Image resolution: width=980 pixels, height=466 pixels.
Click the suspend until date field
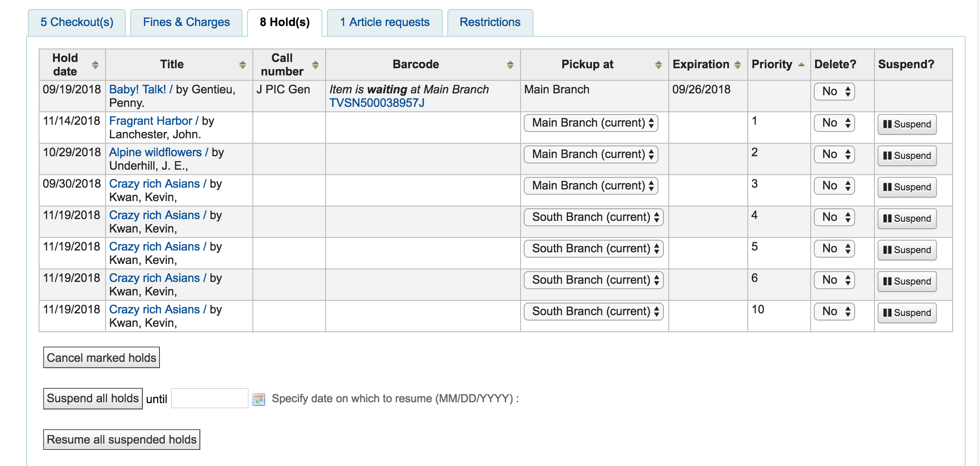point(209,399)
